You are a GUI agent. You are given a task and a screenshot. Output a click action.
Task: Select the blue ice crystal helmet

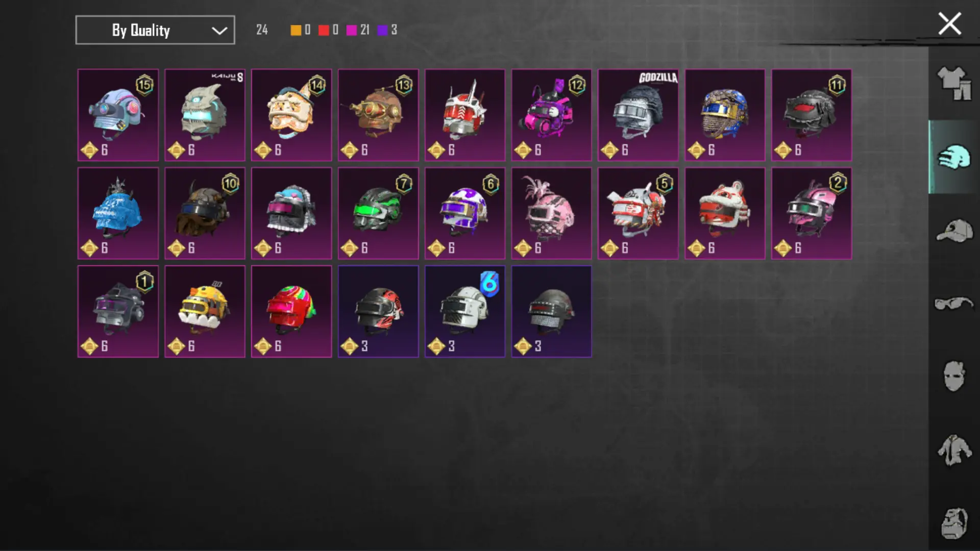pyautogui.click(x=118, y=213)
